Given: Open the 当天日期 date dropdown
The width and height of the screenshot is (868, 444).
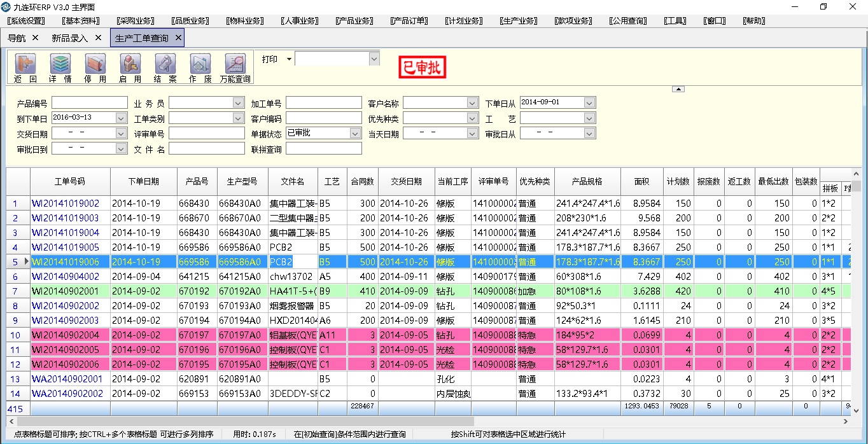Looking at the screenshot, I should click(473, 133).
